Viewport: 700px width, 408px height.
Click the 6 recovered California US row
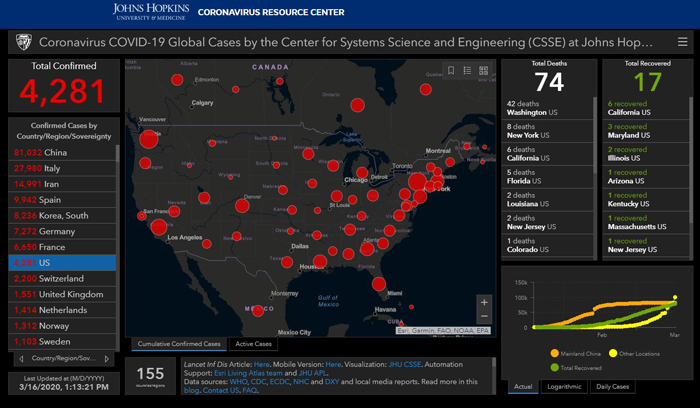click(x=646, y=108)
